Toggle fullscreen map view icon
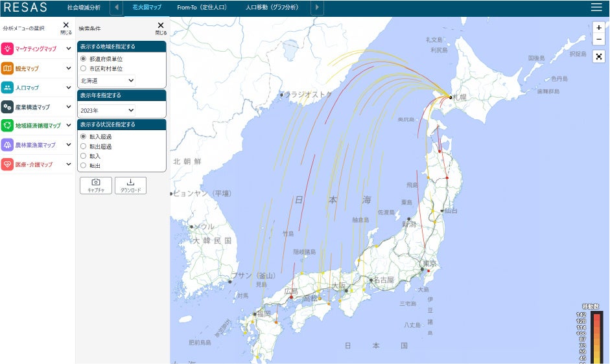The width and height of the screenshot is (610, 364). [x=599, y=57]
